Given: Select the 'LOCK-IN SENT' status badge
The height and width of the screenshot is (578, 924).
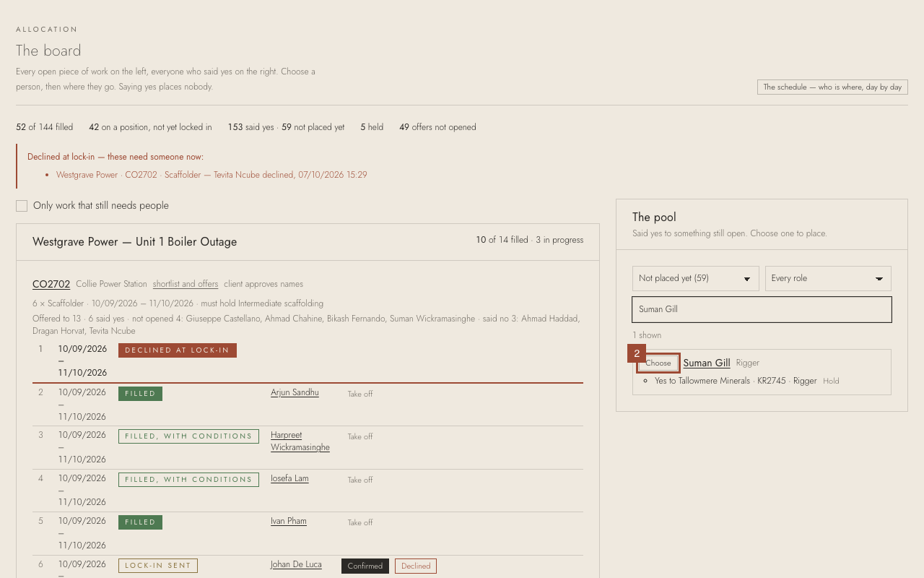Looking at the screenshot, I should coord(158,566).
